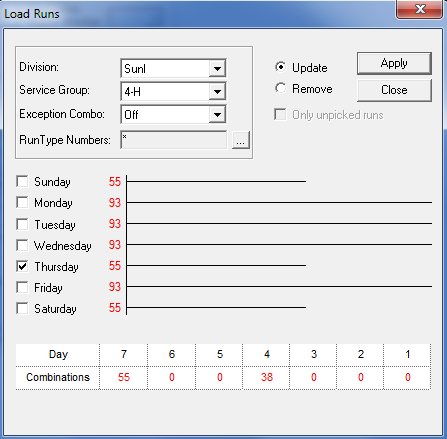Expand the Service Group dropdown
447x439 pixels.
217,91
